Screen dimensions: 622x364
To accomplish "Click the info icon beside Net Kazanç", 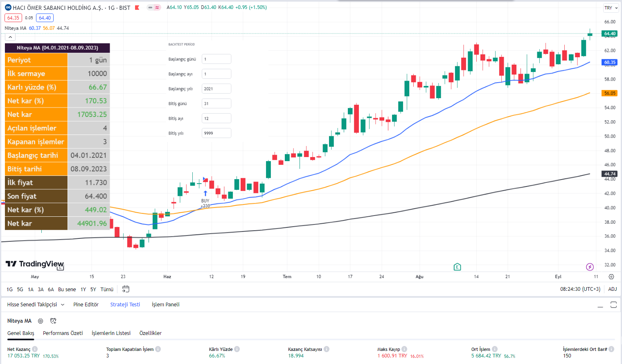I will tap(35, 349).
